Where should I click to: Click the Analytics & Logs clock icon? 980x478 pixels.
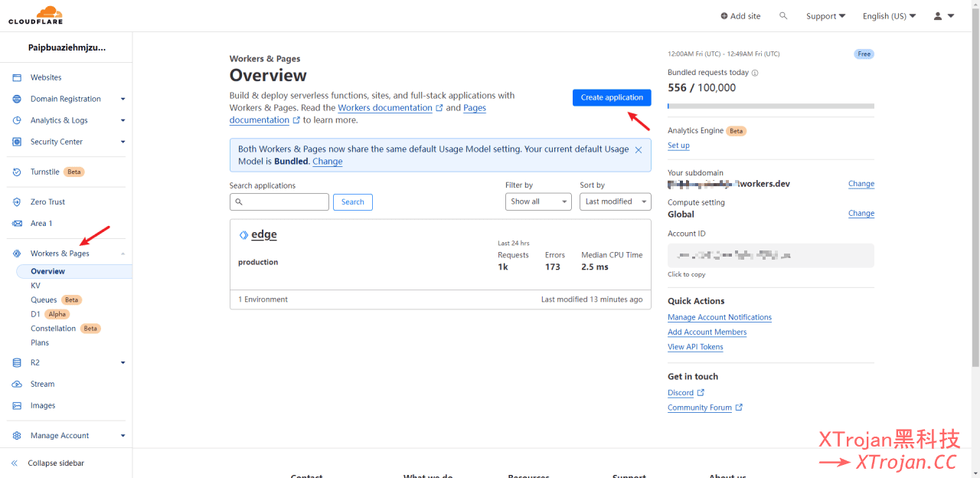click(x=17, y=120)
